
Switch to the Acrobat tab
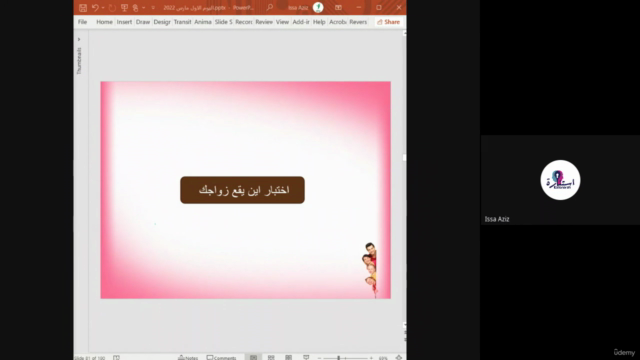[338, 22]
